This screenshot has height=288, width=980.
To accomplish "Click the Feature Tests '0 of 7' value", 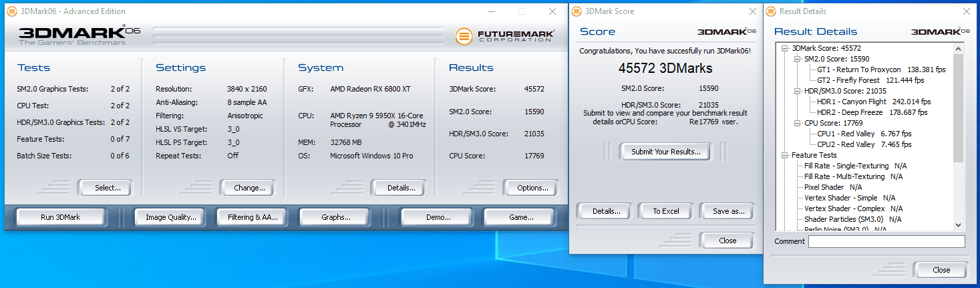I will (x=120, y=139).
